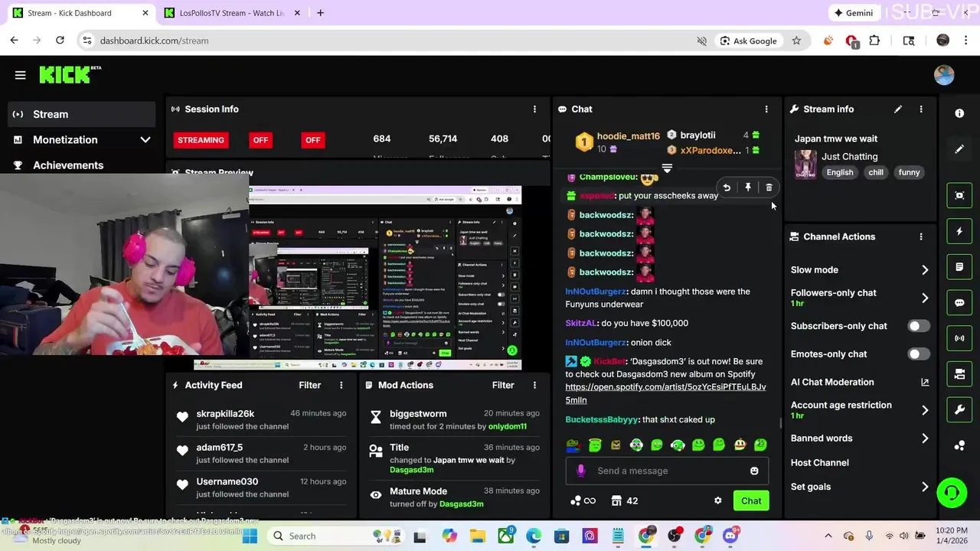Expand Followers-only chat options
Image resolution: width=980 pixels, height=551 pixels.
(925, 298)
